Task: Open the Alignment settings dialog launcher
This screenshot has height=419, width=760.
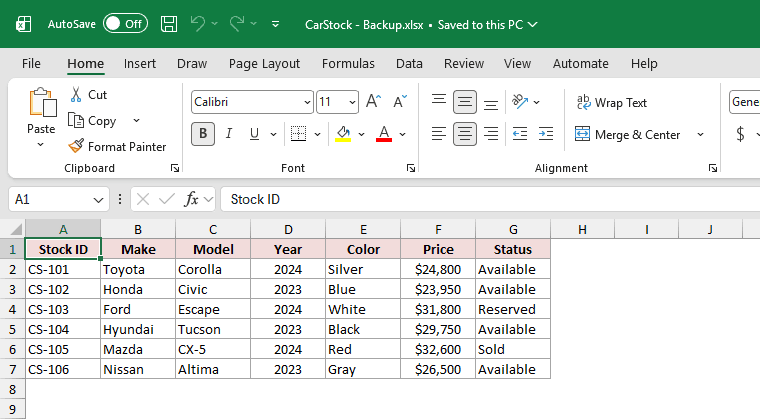Action: (x=712, y=168)
